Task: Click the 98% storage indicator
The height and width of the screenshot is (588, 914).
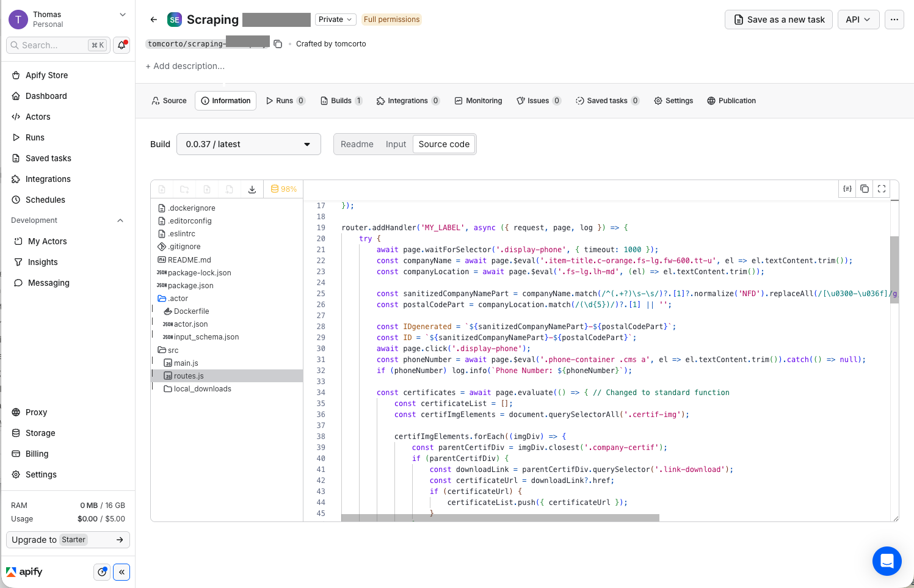Action: click(x=284, y=189)
